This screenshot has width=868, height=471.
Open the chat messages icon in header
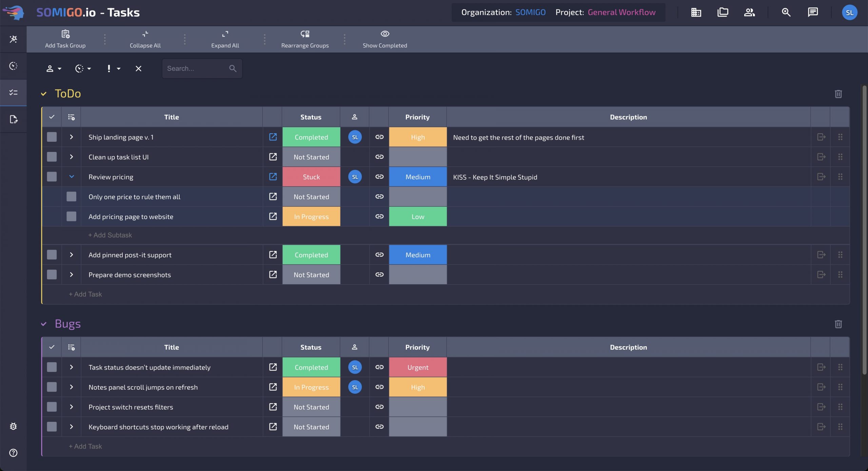click(812, 13)
